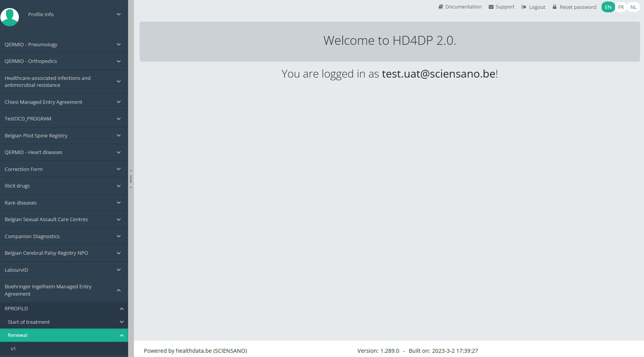Collapse the RPROFILD chevron icon
This screenshot has width=644, height=357.
tap(122, 309)
